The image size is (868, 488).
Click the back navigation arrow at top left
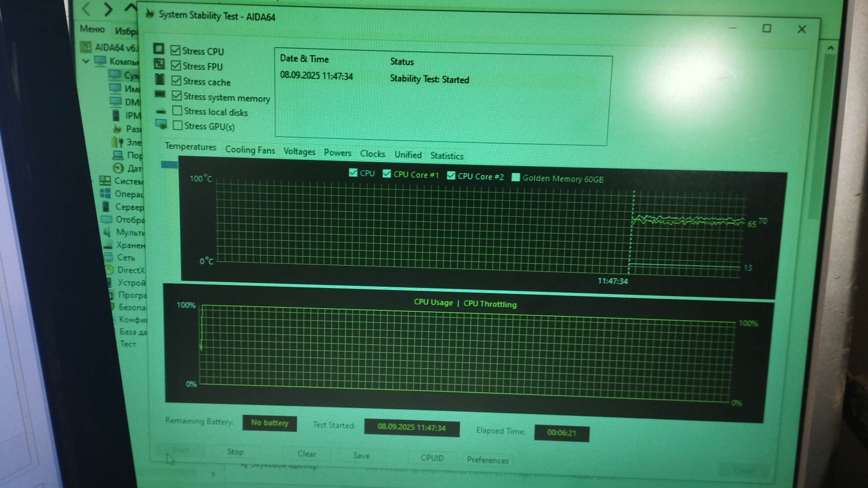[x=86, y=8]
